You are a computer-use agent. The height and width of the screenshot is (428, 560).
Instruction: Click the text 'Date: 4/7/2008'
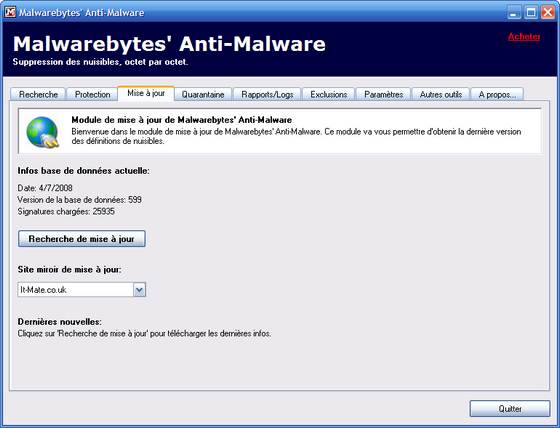click(x=45, y=188)
